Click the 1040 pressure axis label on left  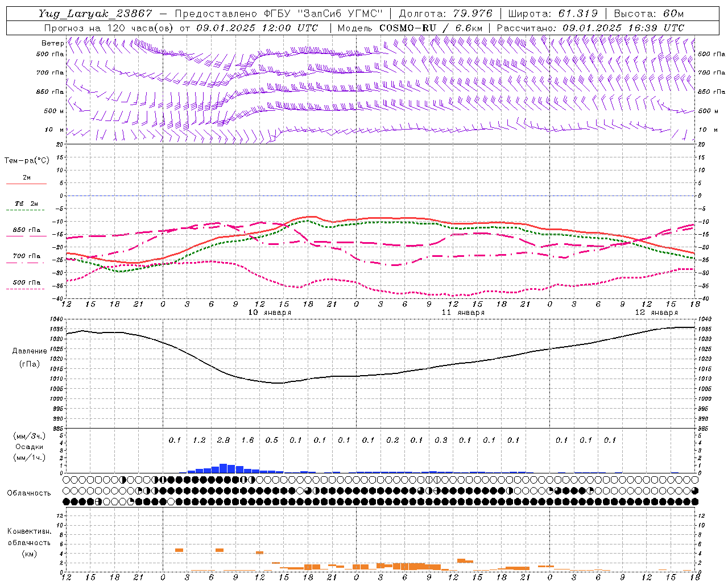(x=57, y=319)
